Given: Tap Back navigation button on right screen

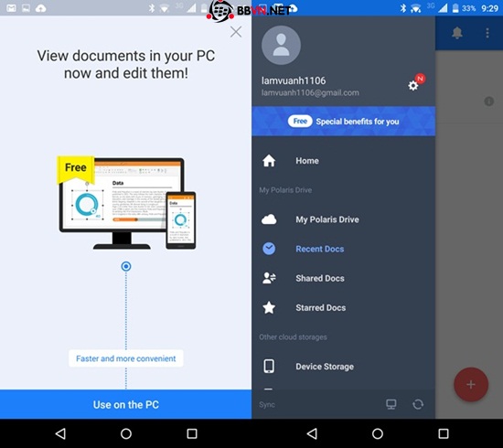Looking at the screenshot, I should coord(312,433).
